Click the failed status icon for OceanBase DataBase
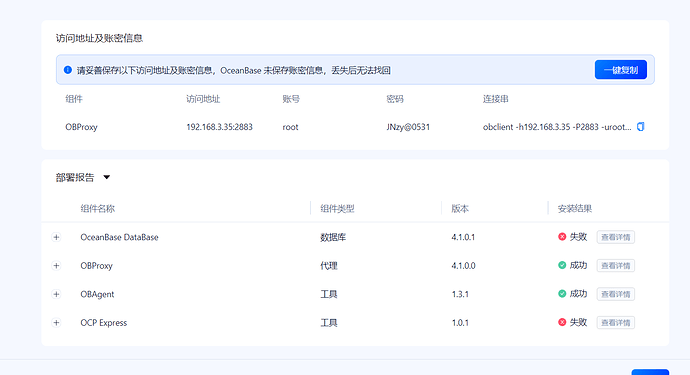690x375 pixels. pos(562,237)
